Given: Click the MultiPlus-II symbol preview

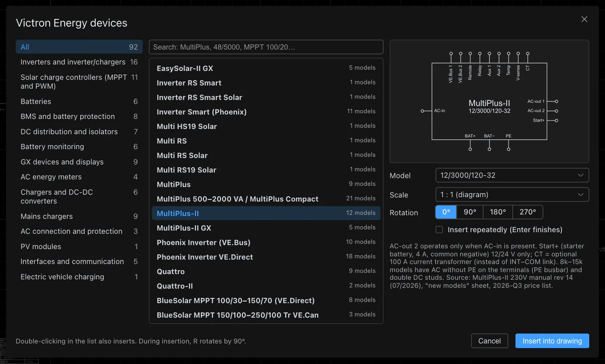Looking at the screenshot, I should (x=490, y=102).
